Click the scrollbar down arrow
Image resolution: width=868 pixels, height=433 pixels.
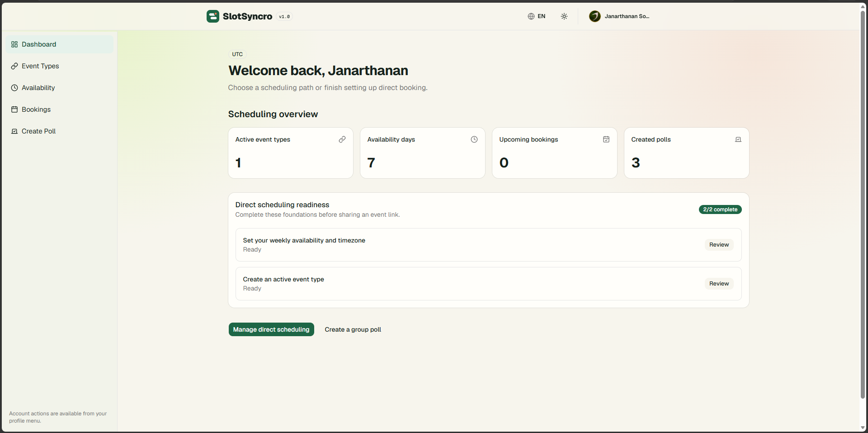pyautogui.click(x=863, y=428)
